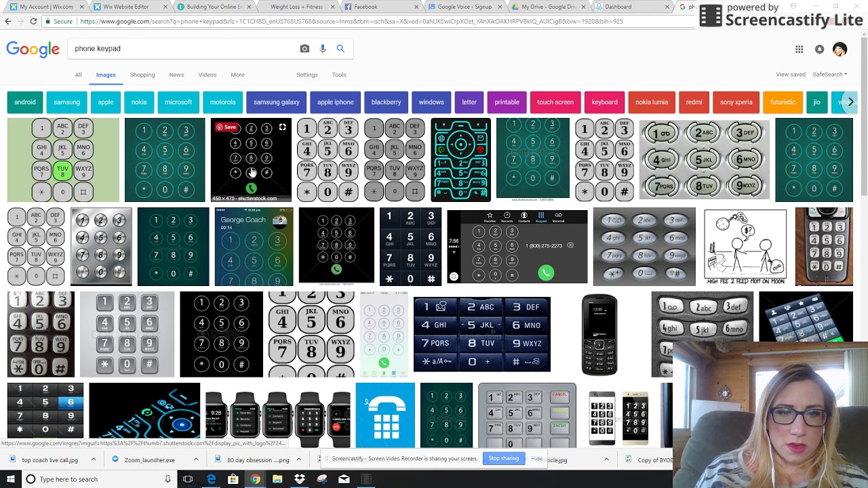Screen dimensions: 868x488
Task: Switch to Shopping results tab
Action: pyautogui.click(x=142, y=75)
